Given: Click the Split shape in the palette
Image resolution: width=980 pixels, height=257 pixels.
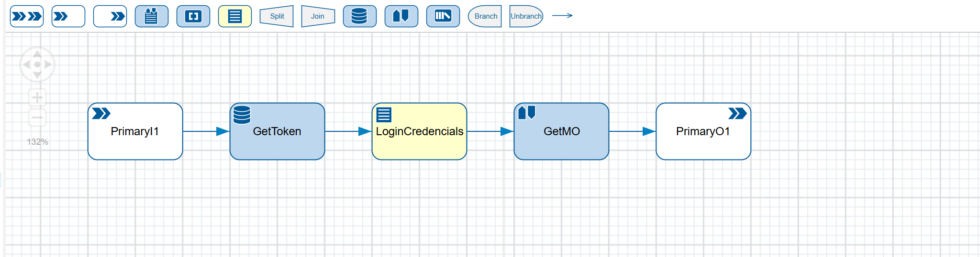Looking at the screenshot, I should click(x=277, y=16).
